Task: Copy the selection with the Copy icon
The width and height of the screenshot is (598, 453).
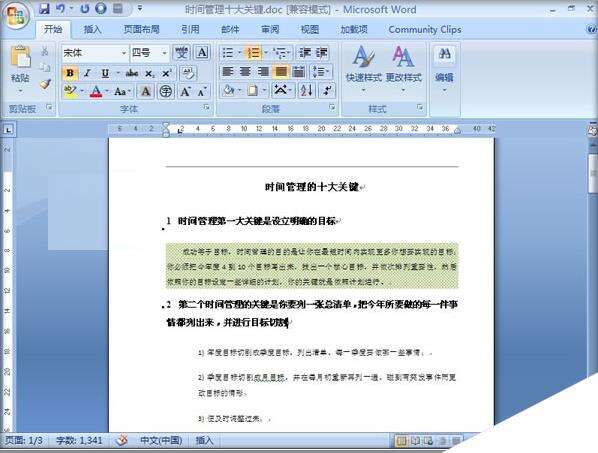Action: (x=45, y=67)
